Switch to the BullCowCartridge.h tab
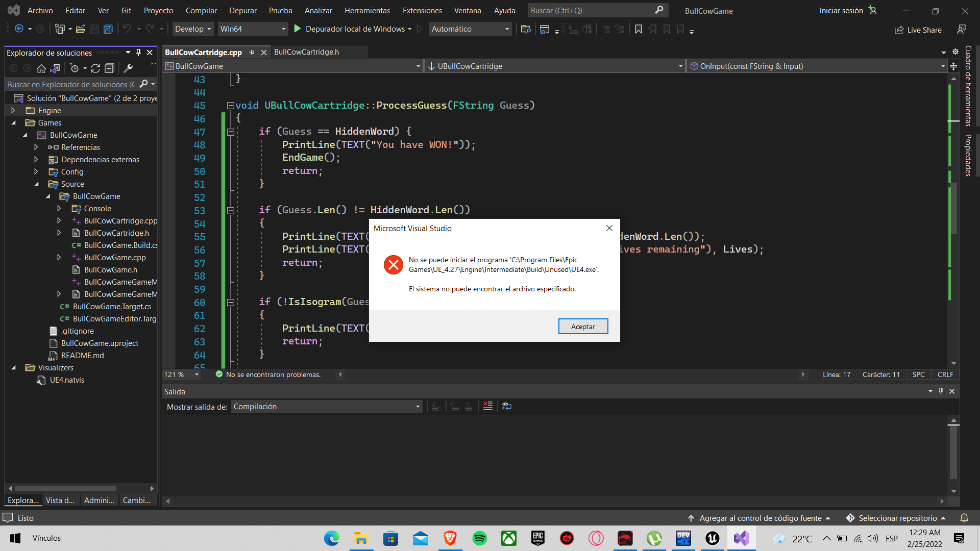The height and width of the screenshot is (551, 980). [307, 52]
